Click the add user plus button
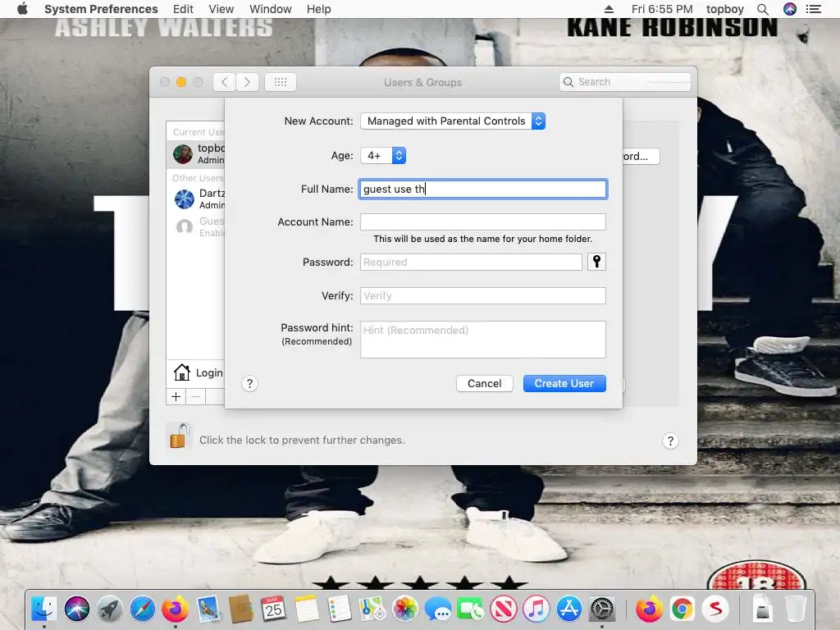This screenshot has height=630, width=840. (x=176, y=397)
